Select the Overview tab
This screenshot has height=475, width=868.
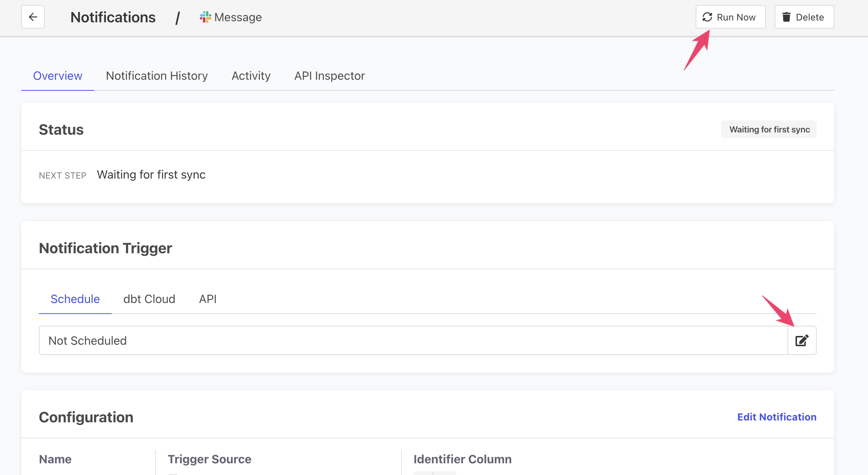(x=57, y=76)
